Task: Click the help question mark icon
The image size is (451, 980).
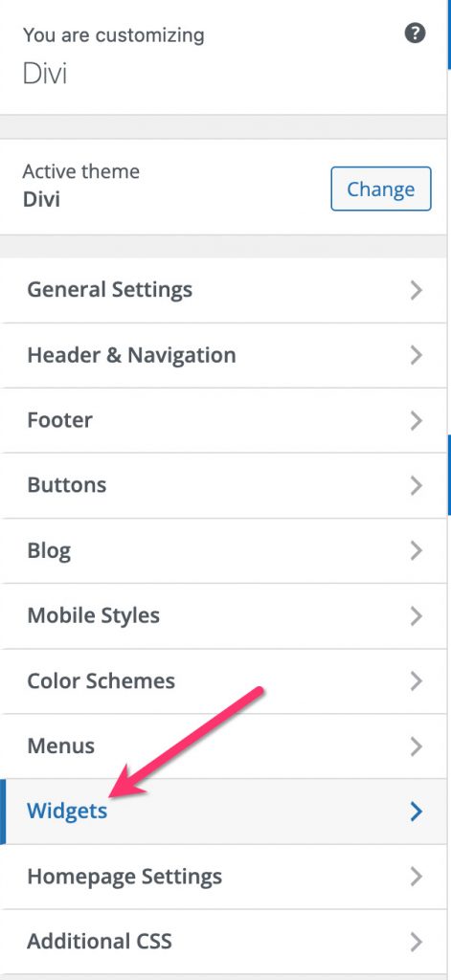Action: [x=416, y=33]
